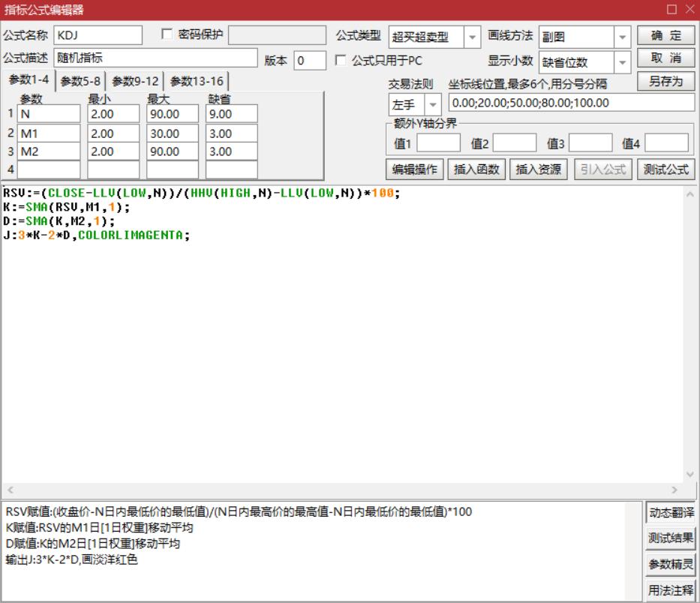Select the 参数9-12 tab
The height and width of the screenshot is (603, 700).
135,81
